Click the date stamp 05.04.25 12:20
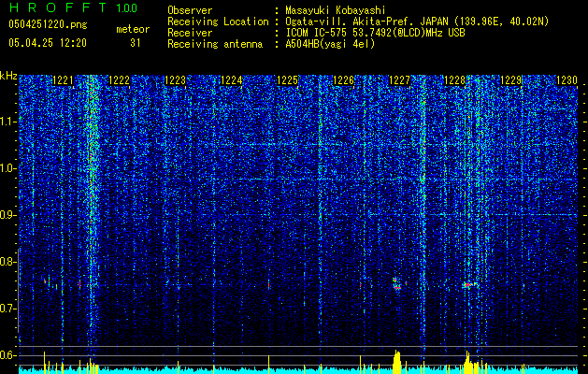The image size is (588, 374). click(48, 43)
